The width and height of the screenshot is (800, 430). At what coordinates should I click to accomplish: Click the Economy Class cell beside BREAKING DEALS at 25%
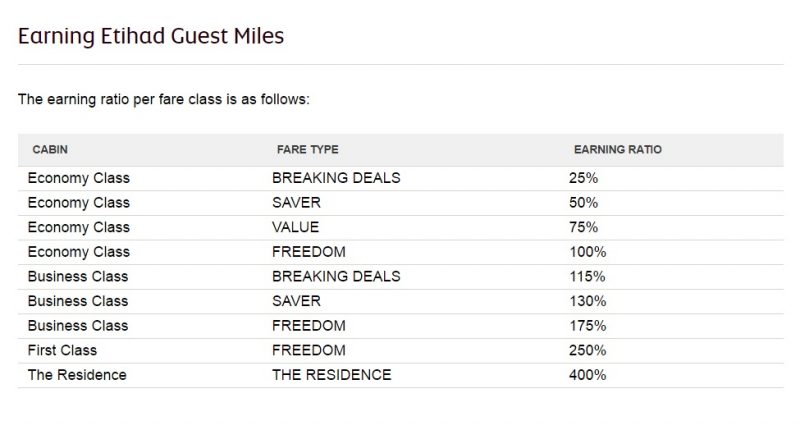(79, 178)
